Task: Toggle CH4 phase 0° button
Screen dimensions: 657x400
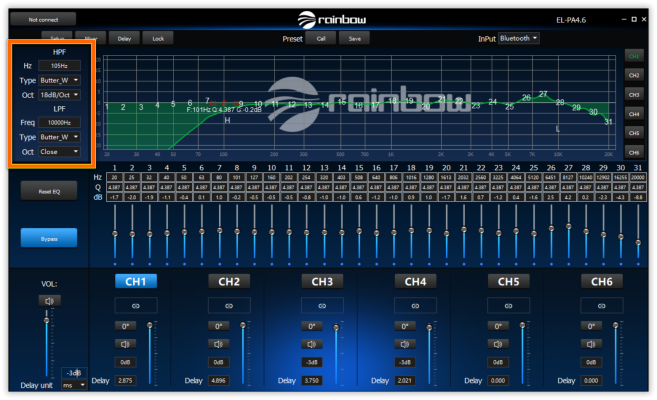Action: (x=404, y=326)
